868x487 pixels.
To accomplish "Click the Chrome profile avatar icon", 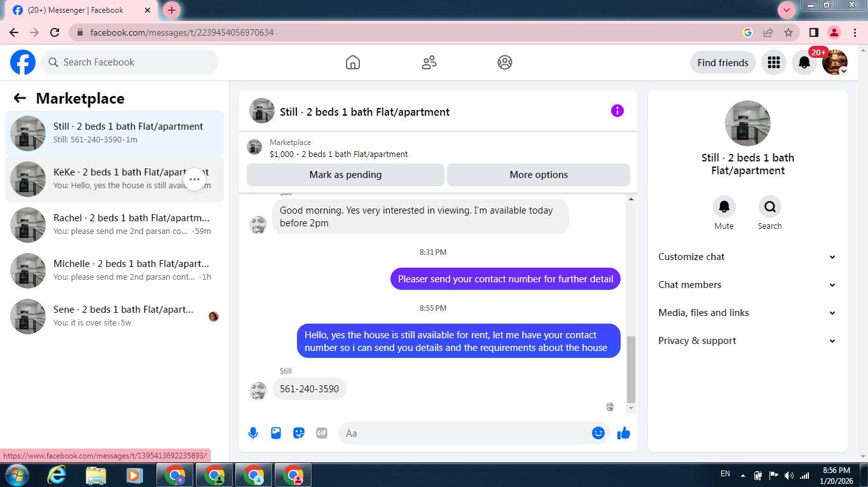I will click(834, 32).
